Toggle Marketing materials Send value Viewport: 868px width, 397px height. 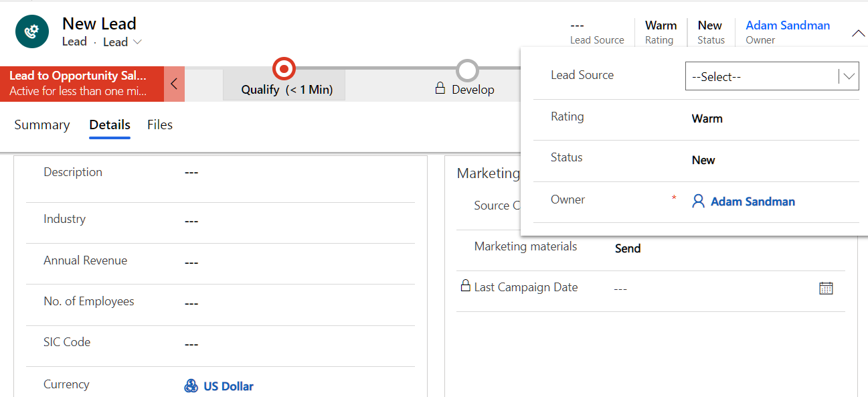(628, 248)
